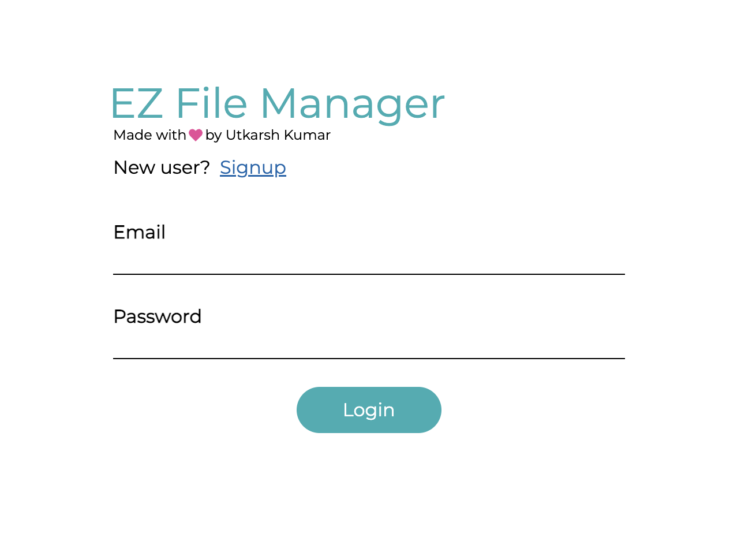Click 'Made with by Utkarsh Kumar' tagline
This screenshot has width=756, height=537.
[222, 135]
